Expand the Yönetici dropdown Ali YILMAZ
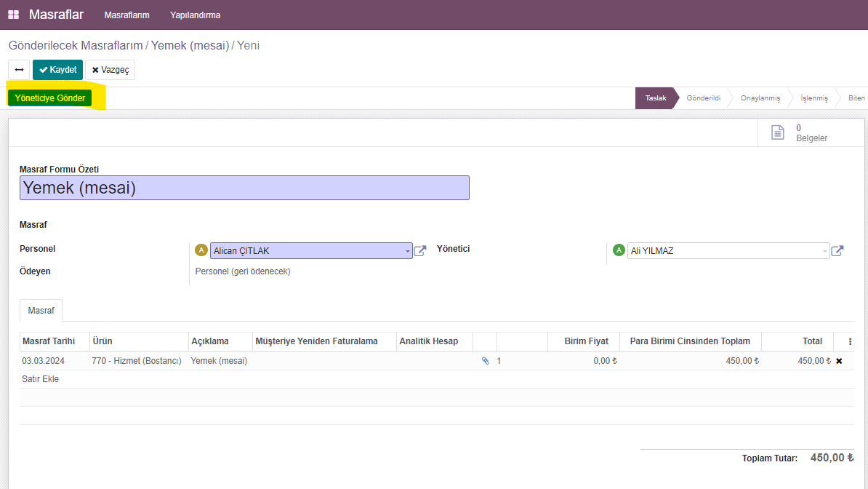 pyautogui.click(x=824, y=251)
